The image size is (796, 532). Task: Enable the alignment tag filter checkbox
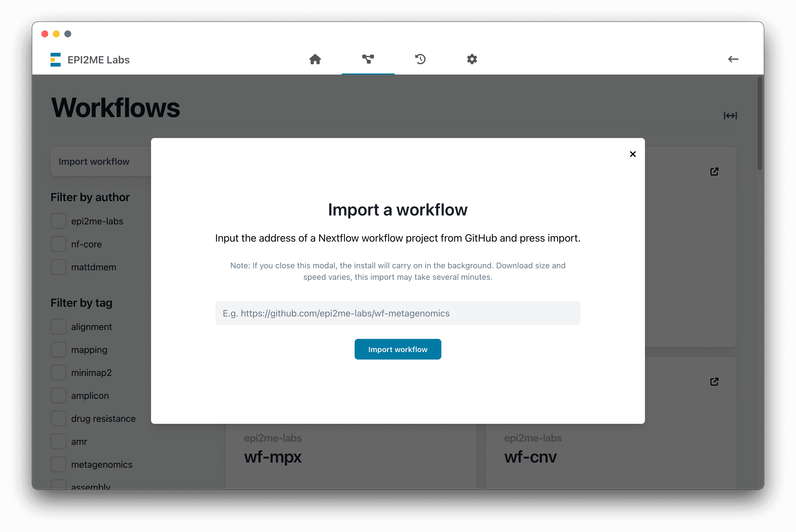point(58,326)
